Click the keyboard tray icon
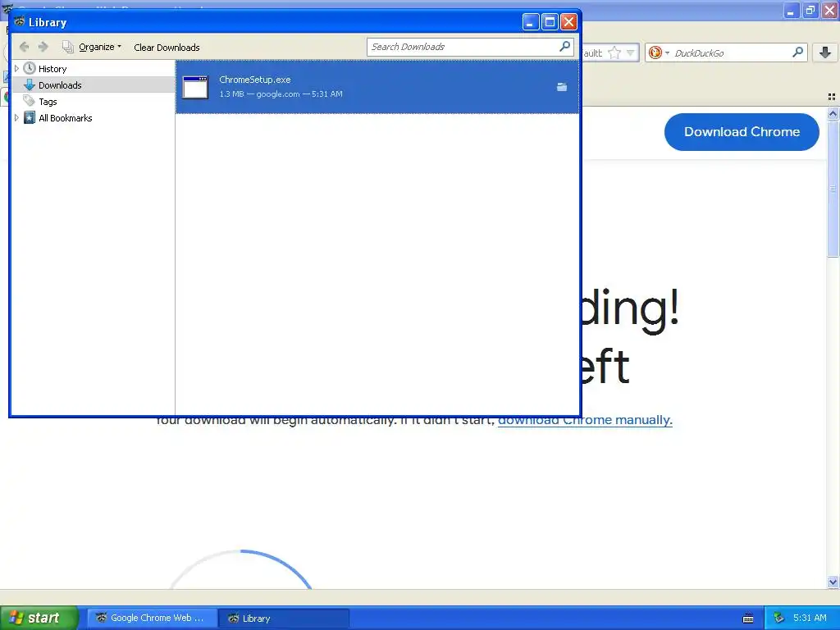The height and width of the screenshot is (630, 840). 748,619
